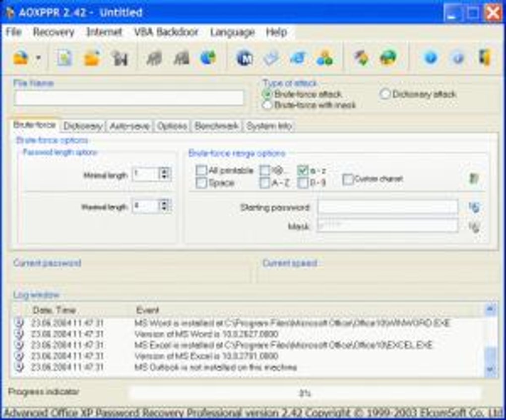The height and width of the screenshot is (420, 506).
Task: Select the Brute-force tab
Action: tap(35, 125)
